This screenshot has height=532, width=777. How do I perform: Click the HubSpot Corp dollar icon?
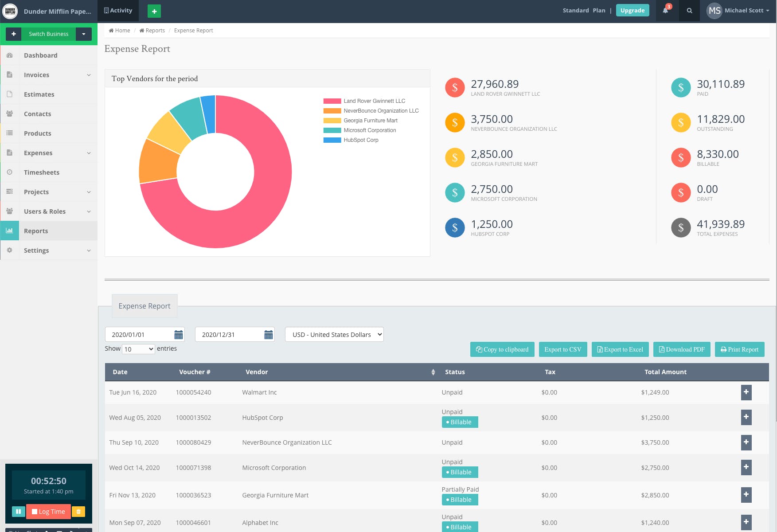(455, 228)
